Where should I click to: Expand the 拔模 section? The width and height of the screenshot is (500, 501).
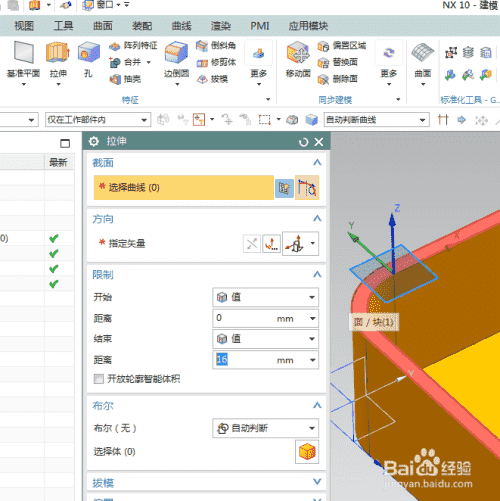coord(317,482)
